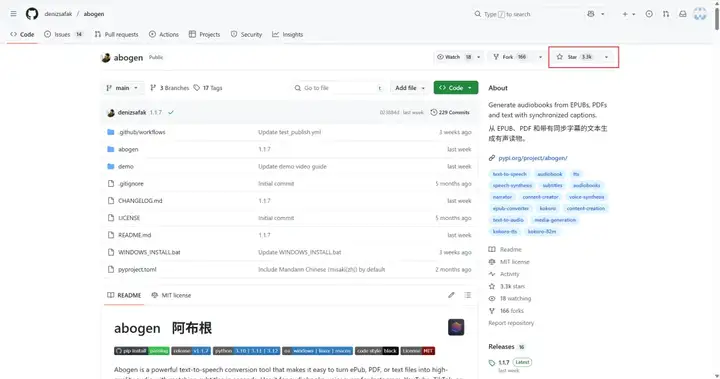The image size is (720, 379).
Task: Click the pull requests icon in header
Action: [x=666, y=14]
